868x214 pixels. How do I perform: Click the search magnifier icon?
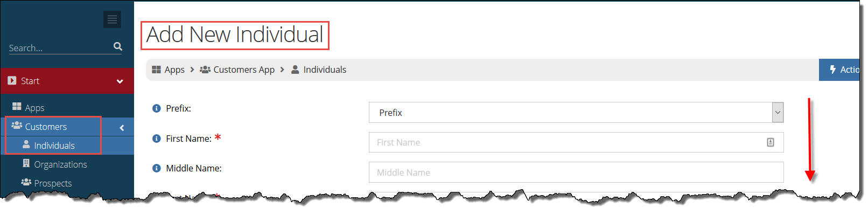pyautogui.click(x=118, y=47)
